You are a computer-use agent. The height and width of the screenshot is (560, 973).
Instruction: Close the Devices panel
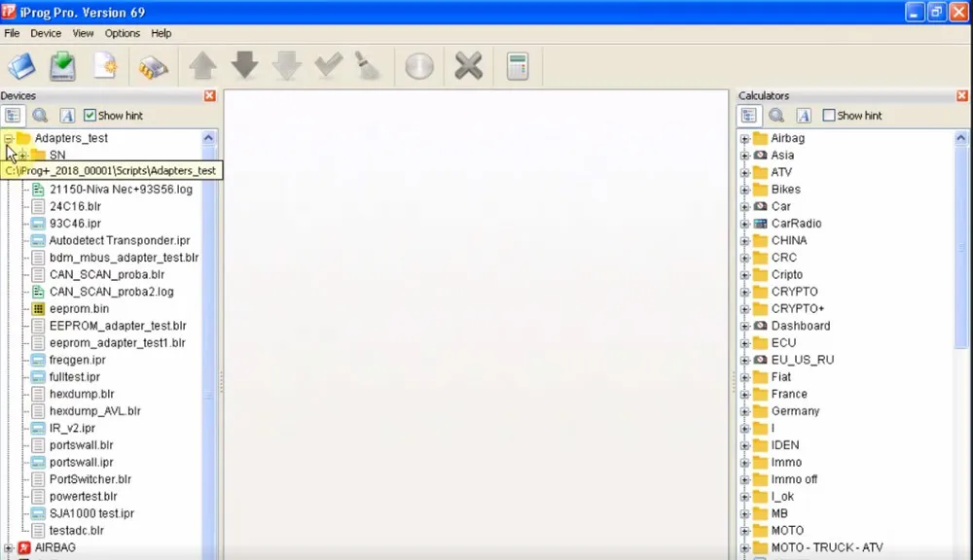pos(210,95)
